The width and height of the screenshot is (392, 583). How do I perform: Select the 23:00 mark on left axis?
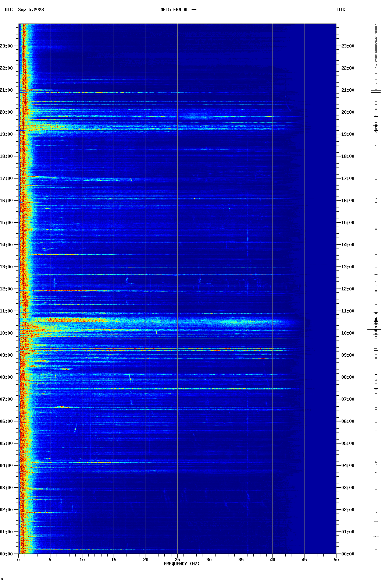click(x=7, y=46)
